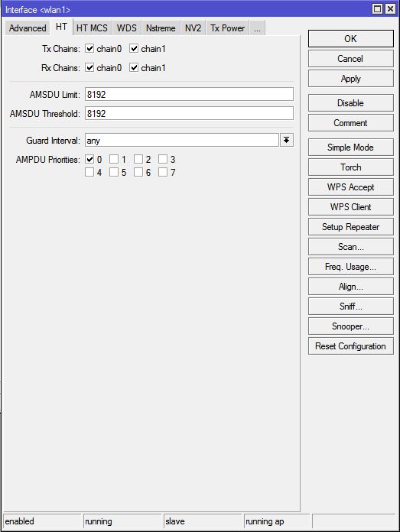Focus the AMSDU Threshold input
The image size is (400, 532).
[x=189, y=113]
